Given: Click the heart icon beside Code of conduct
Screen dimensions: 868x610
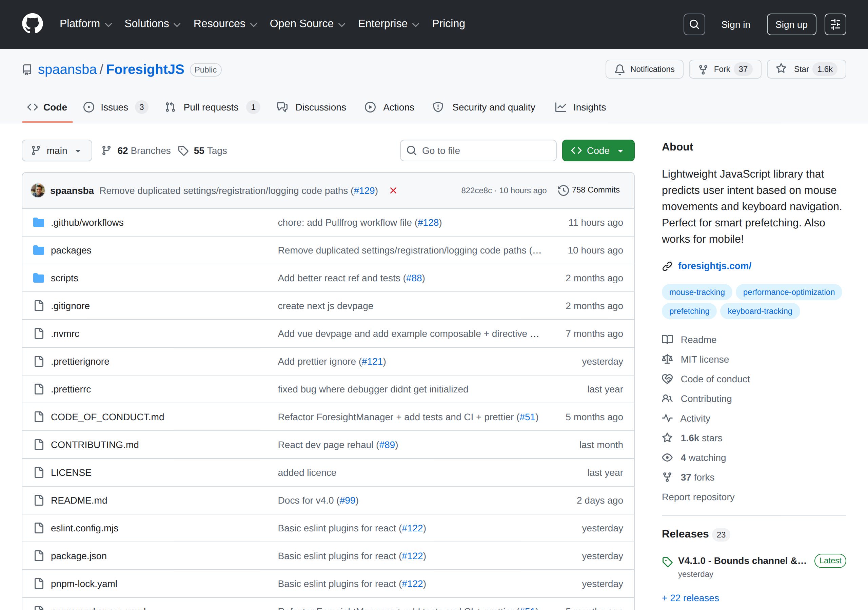Looking at the screenshot, I should [x=667, y=379].
